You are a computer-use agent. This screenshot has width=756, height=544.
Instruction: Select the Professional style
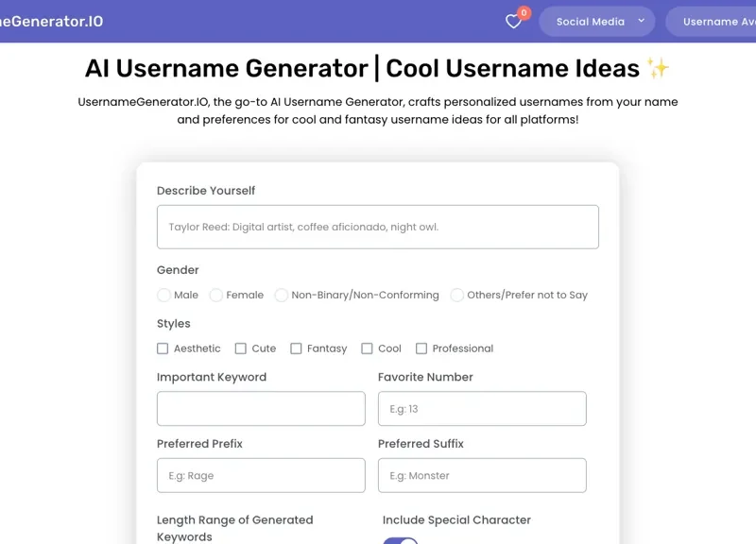pos(421,348)
